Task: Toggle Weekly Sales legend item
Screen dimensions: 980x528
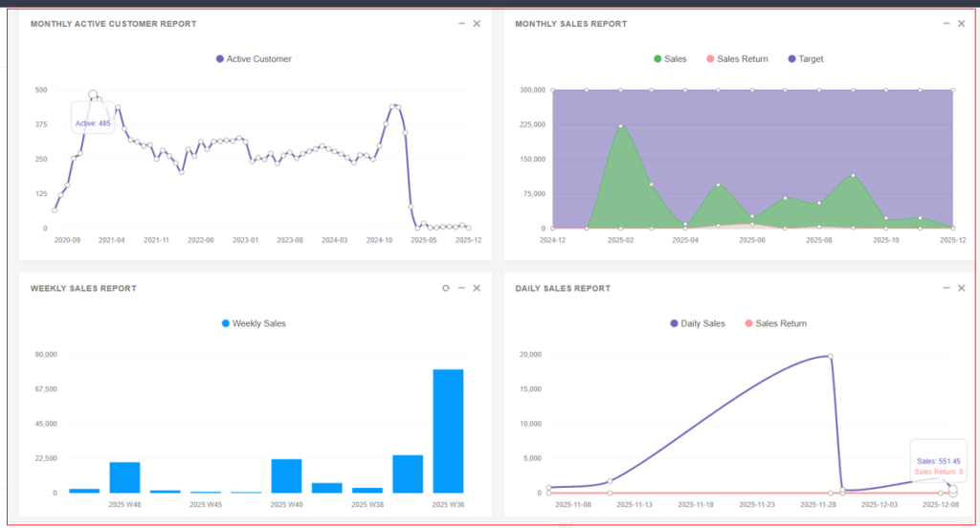Action: (254, 323)
